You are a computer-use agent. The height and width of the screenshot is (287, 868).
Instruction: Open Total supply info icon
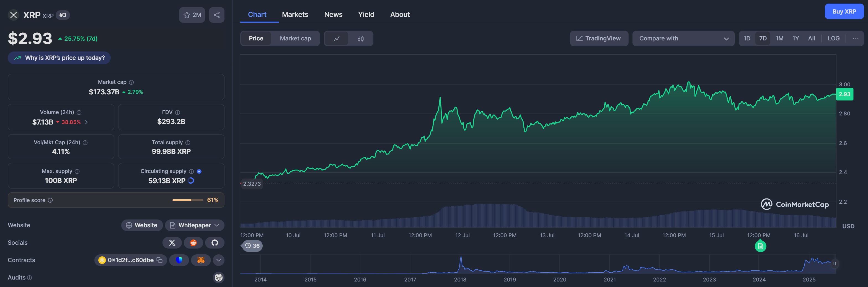click(188, 143)
